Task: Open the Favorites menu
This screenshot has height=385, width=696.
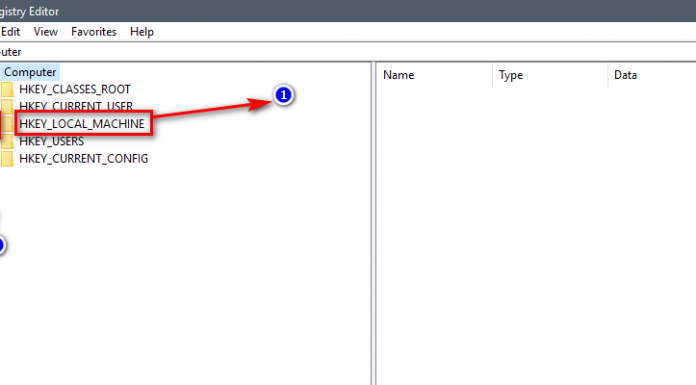Action: pos(94,32)
